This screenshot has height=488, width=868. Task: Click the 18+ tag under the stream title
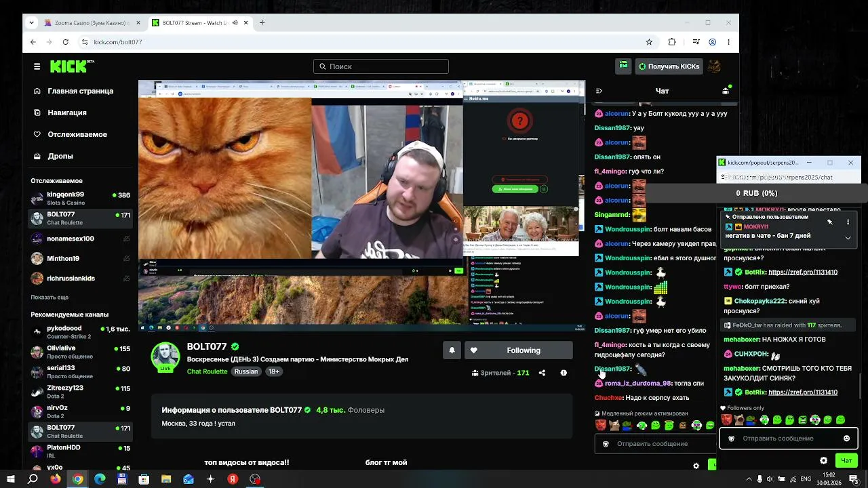pyautogui.click(x=274, y=371)
